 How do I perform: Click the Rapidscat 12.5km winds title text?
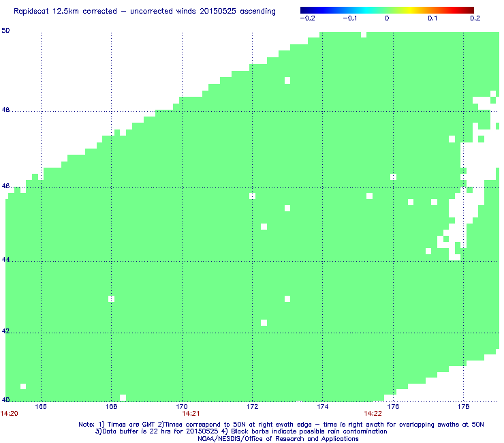tap(144, 12)
